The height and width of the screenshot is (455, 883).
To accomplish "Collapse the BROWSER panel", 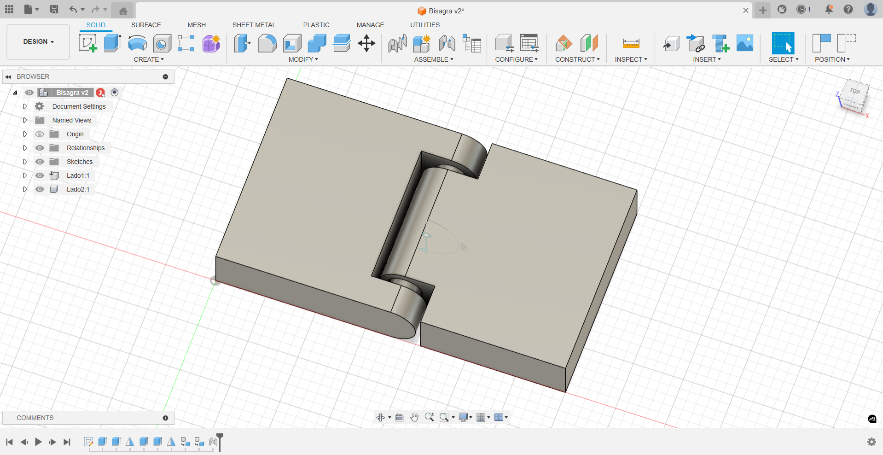I will point(8,77).
